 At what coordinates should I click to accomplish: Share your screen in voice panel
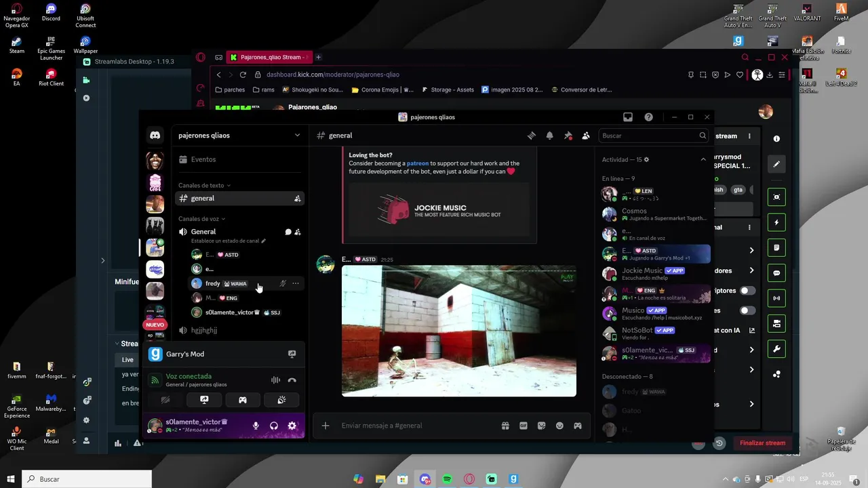204,400
